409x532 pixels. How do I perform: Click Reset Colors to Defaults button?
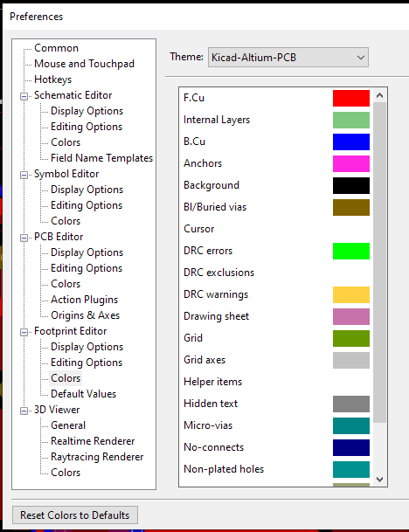pyautogui.click(x=75, y=515)
